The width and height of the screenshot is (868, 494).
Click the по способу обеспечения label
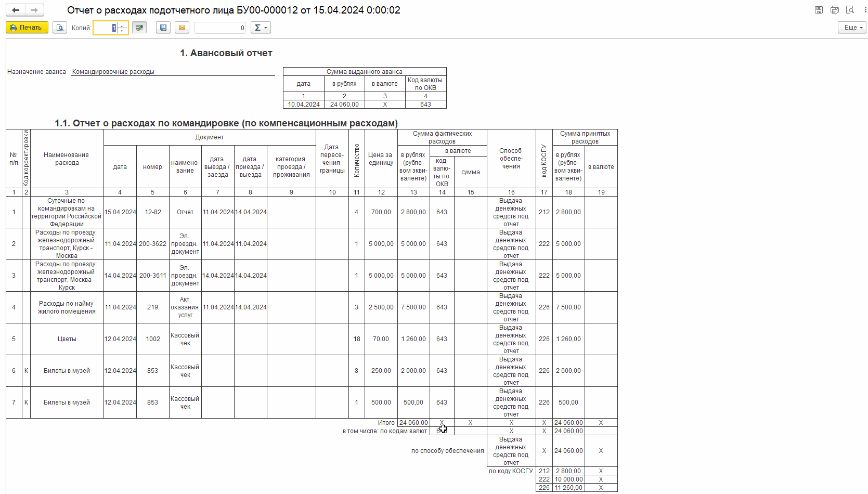447,451
